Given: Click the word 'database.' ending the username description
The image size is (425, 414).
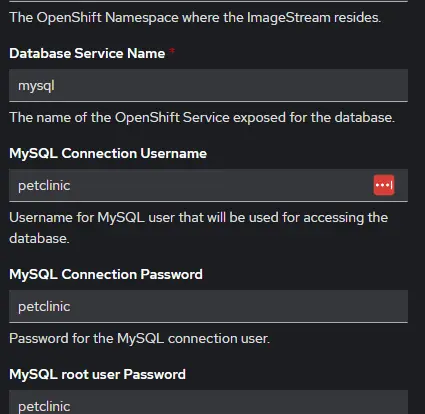Looking at the screenshot, I should point(39,238).
